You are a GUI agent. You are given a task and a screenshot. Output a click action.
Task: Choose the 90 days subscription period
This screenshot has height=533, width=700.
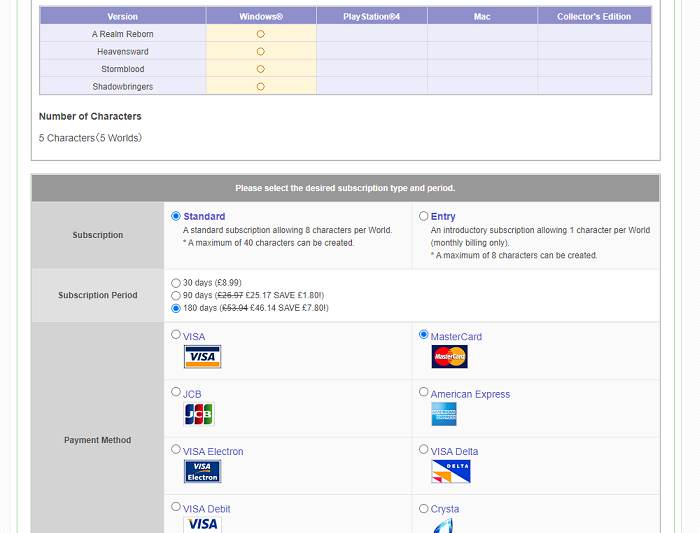[x=176, y=296]
